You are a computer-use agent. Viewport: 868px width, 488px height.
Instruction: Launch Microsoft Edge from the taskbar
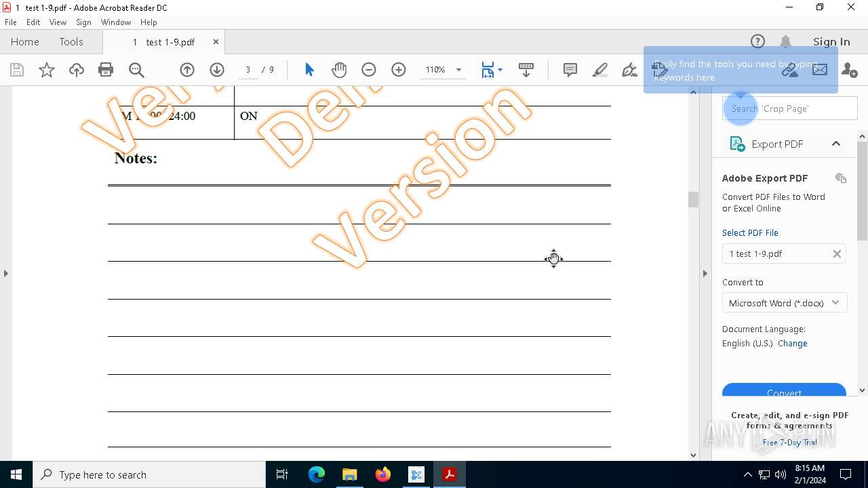pyautogui.click(x=317, y=474)
